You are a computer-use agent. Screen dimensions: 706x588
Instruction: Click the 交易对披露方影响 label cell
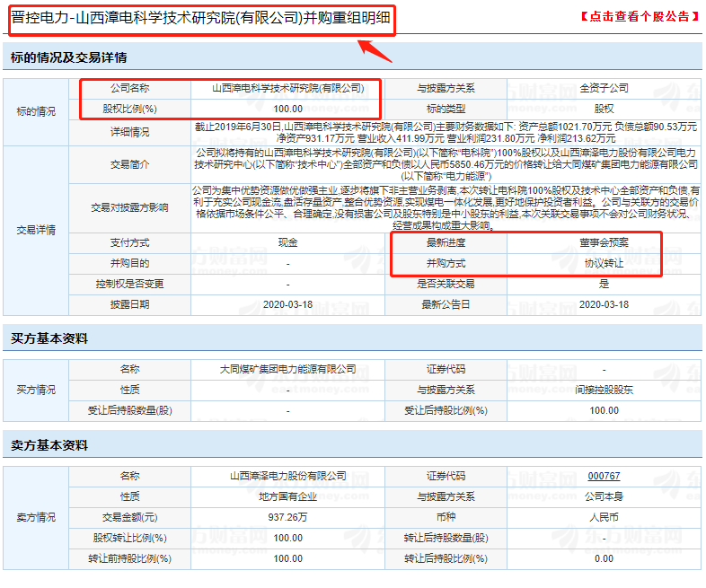pyautogui.click(x=129, y=208)
